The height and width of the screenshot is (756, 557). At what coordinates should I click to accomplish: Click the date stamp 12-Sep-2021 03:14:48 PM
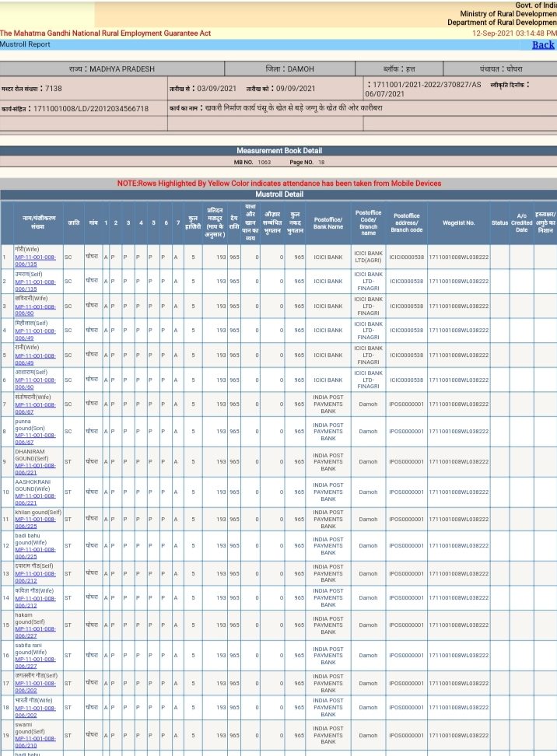click(514, 33)
